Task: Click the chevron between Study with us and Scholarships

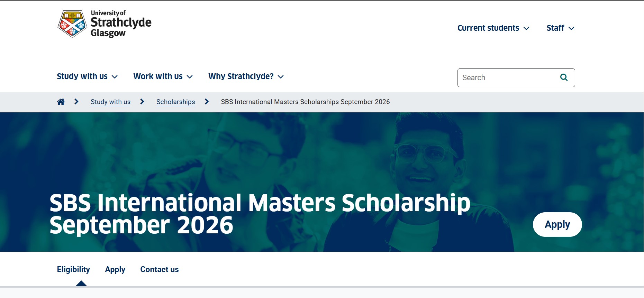Action: [x=142, y=102]
